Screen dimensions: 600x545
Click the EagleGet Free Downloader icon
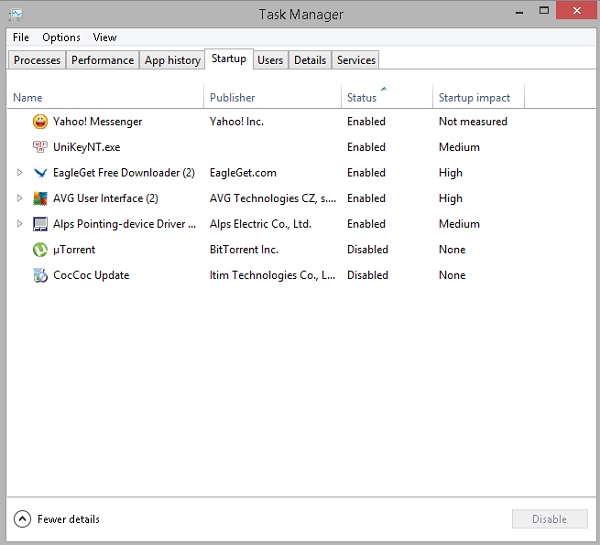[40, 173]
